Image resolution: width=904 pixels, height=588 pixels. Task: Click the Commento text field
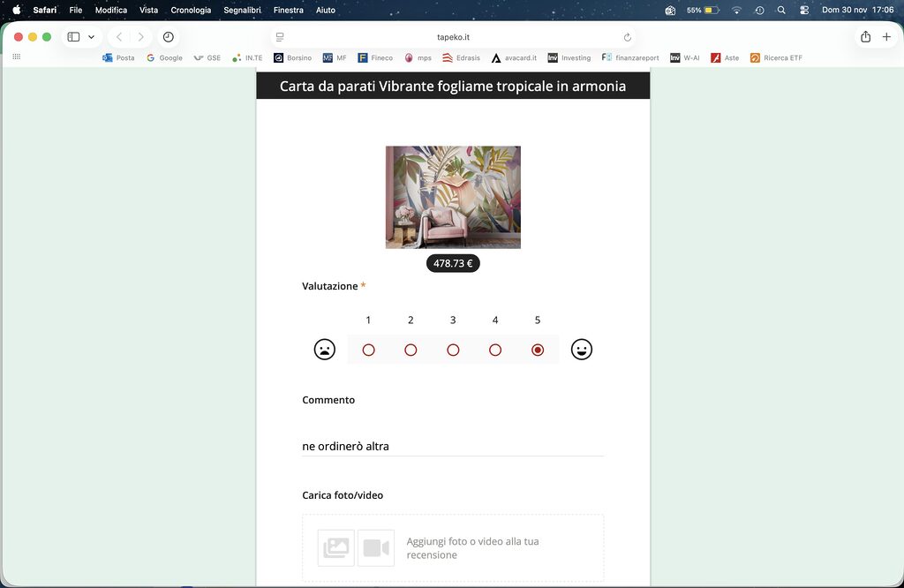click(453, 446)
